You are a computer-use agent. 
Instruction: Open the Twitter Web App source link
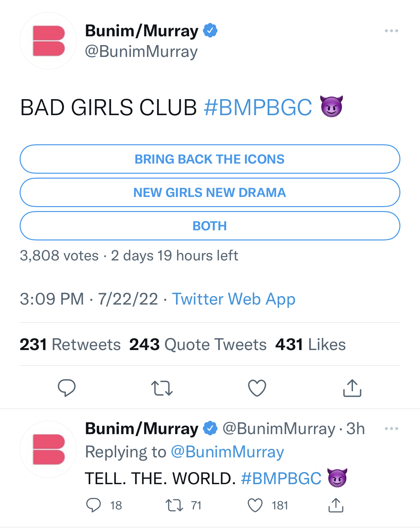coord(234,299)
